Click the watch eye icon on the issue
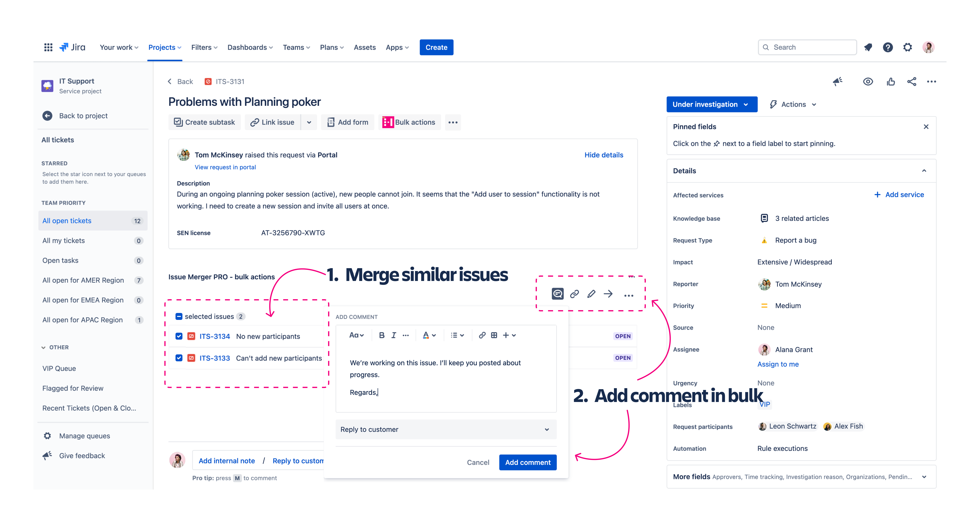The image size is (980, 523). coord(868,81)
